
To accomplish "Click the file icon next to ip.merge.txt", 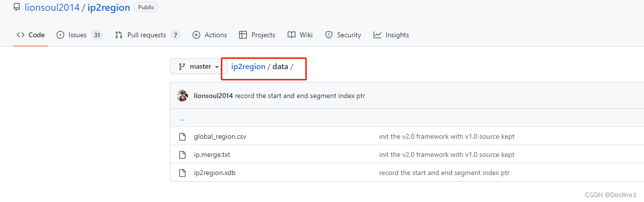I will click(x=182, y=154).
